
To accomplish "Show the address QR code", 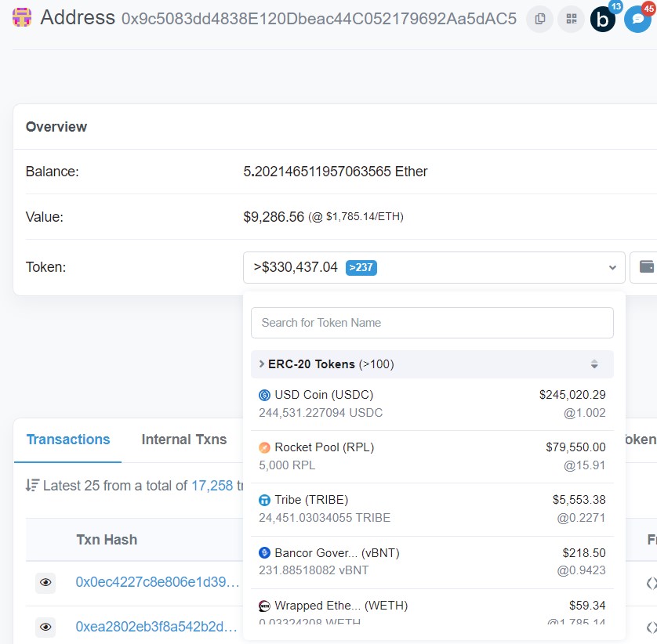I will click(571, 19).
